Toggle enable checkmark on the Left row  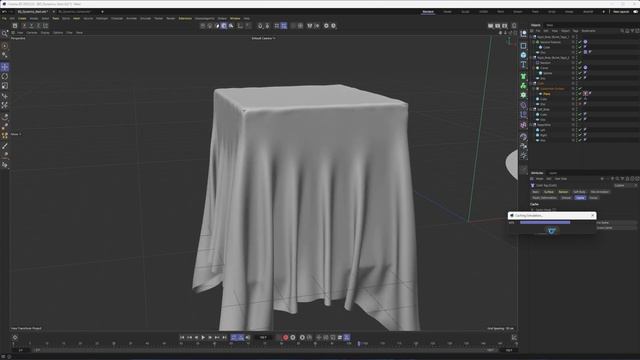(x=580, y=130)
